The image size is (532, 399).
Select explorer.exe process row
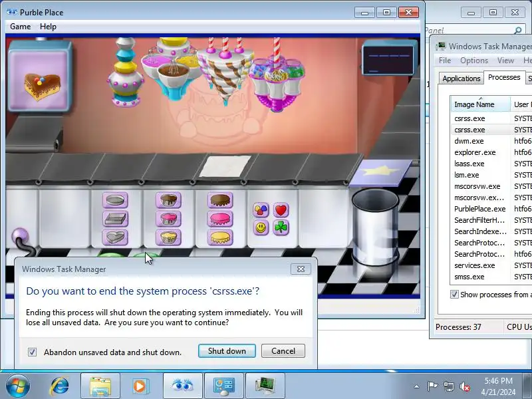(x=491, y=152)
